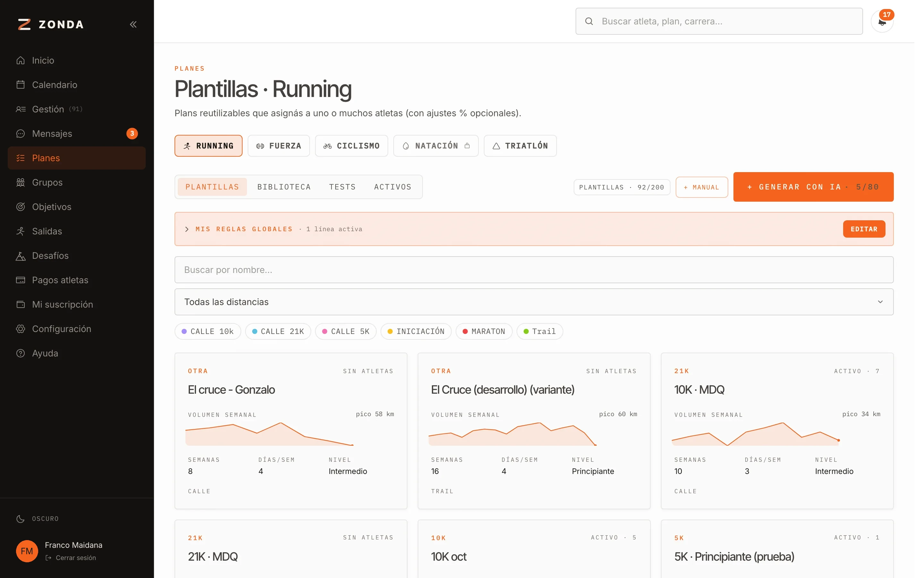Click Editar on global rules
Image resolution: width=924 pixels, height=578 pixels.
click(864, 229)
